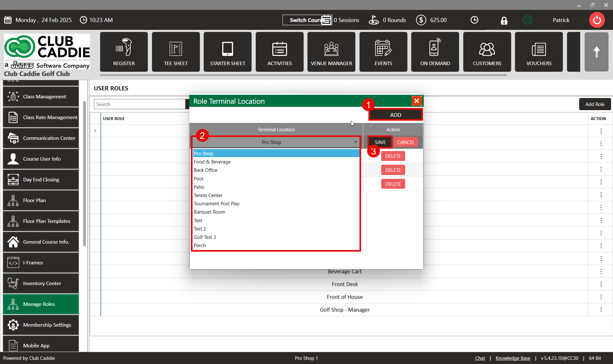Click the golf cart rounds icon
613x364 pixels.
374,20
